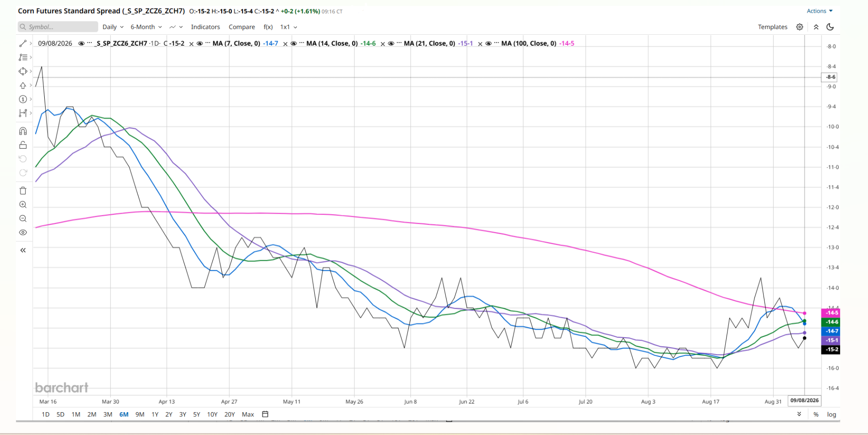This screenshot has height=435, width=868.
Task: Click the lock drawings icon
Action: coord(23,145)
